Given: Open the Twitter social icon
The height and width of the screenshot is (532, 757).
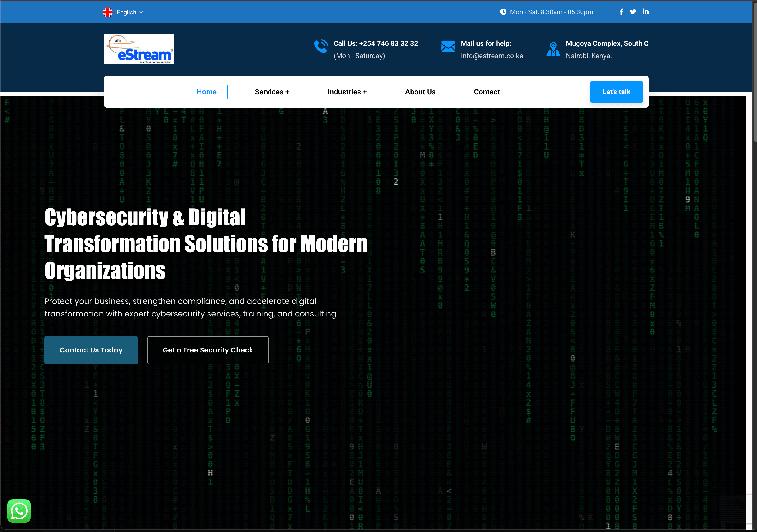Looking at the screenshot, I should pyautogui.click(x=633, y=12).
